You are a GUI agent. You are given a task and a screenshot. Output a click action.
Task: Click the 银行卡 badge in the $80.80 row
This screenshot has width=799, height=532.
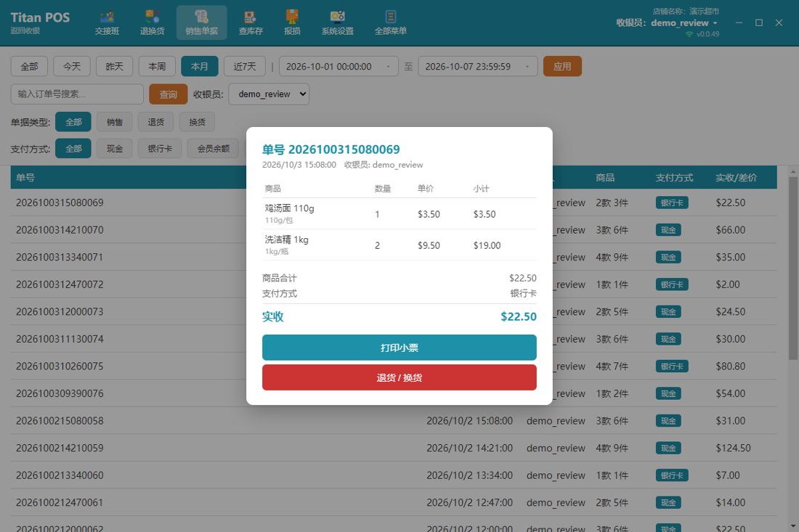tap(672, 367)
